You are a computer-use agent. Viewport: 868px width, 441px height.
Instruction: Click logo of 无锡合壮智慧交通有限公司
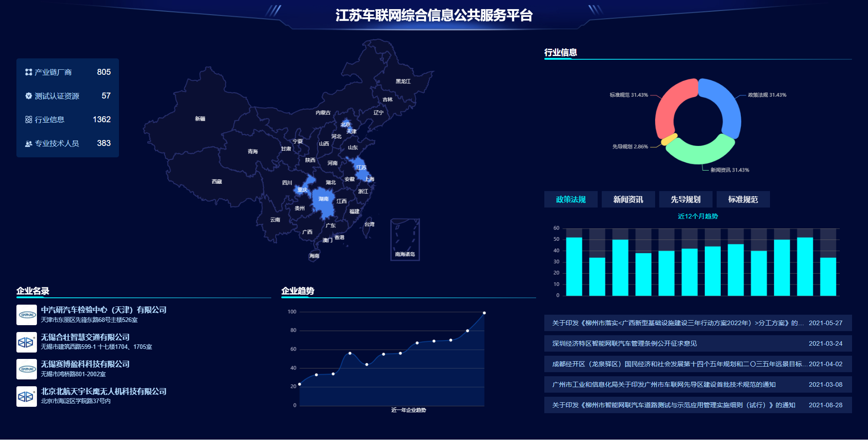pyautogui.click(x=26, y=342)
